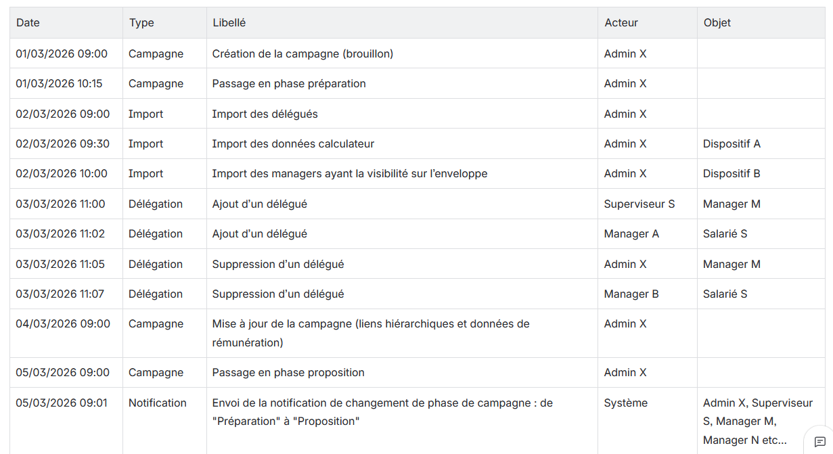833x454 pixels.
Task: Click the Objet column header
Action: 717,23
